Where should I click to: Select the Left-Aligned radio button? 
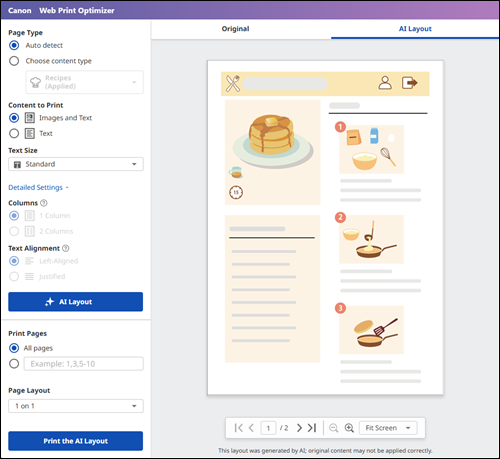pyautogui.click(x=14, y=261)
